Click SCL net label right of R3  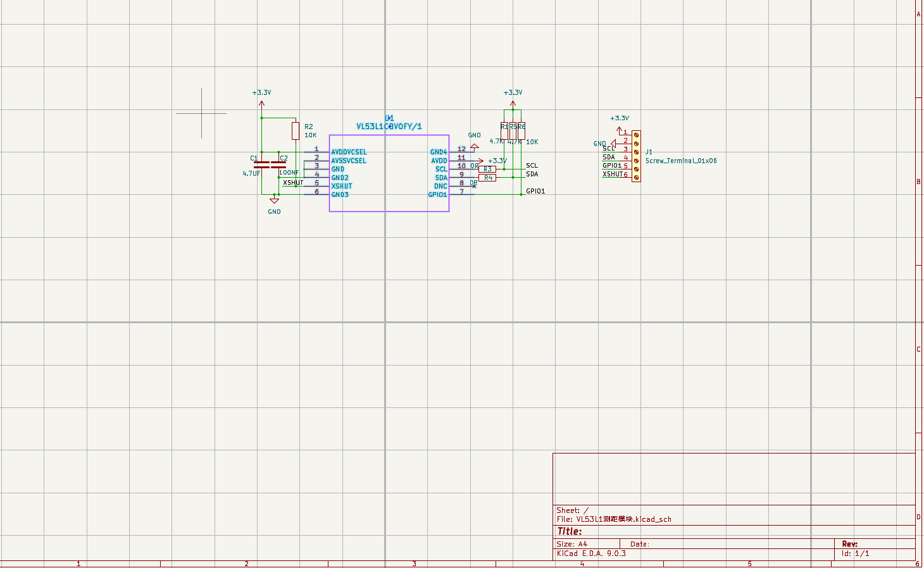point(532,165)
